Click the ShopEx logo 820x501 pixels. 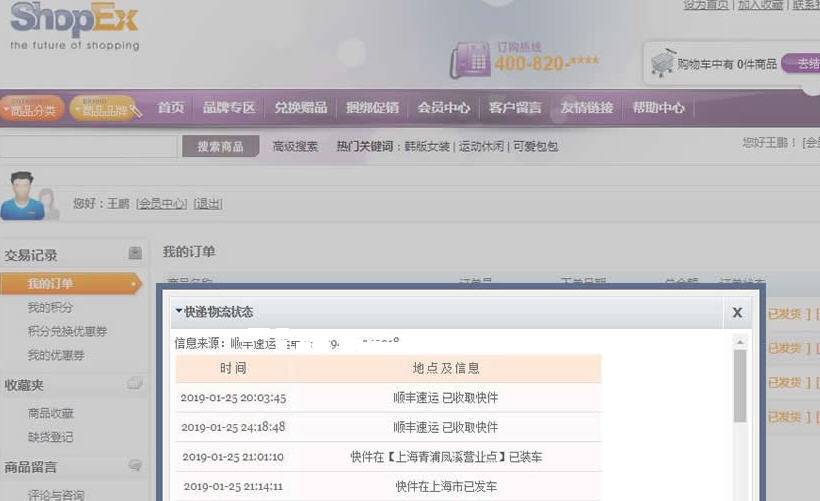pyautogui.click(x=74, y=26)
